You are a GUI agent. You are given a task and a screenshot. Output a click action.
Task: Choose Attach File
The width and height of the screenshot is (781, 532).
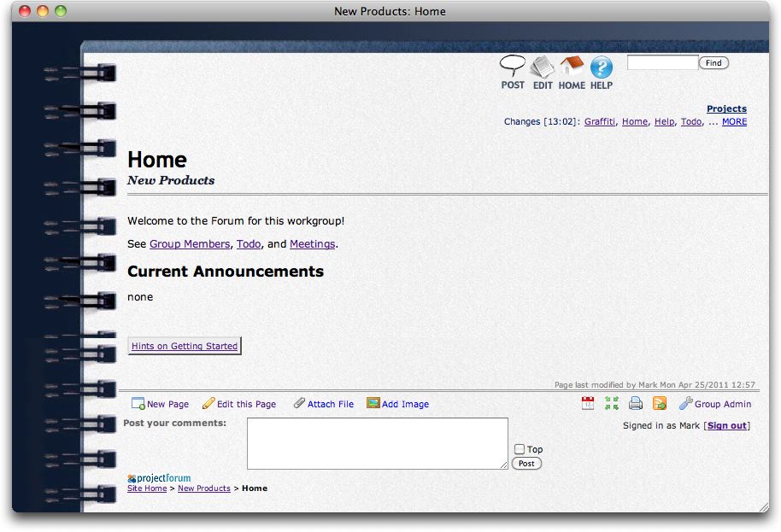[x=324, y=404]
